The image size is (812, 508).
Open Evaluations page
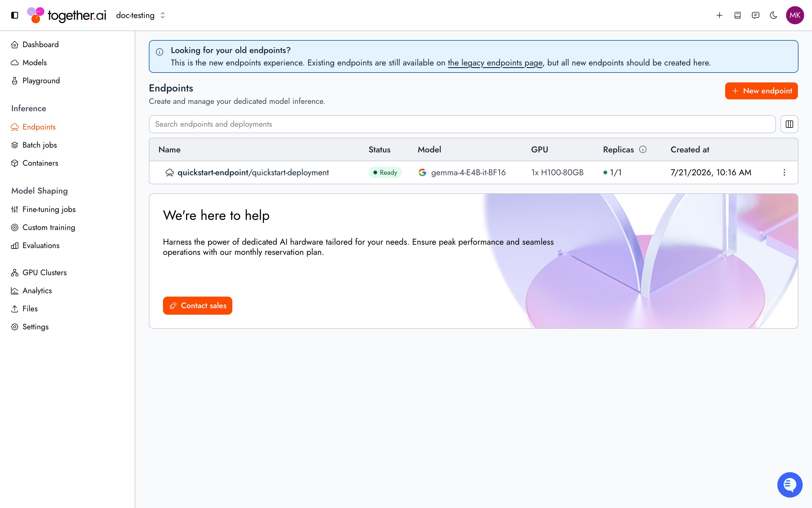pyautogui.click(x=35, y=246)
